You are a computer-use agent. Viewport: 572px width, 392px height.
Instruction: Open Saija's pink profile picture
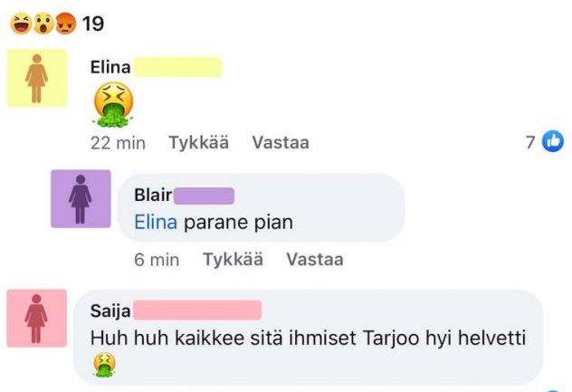tap(37, 319)
